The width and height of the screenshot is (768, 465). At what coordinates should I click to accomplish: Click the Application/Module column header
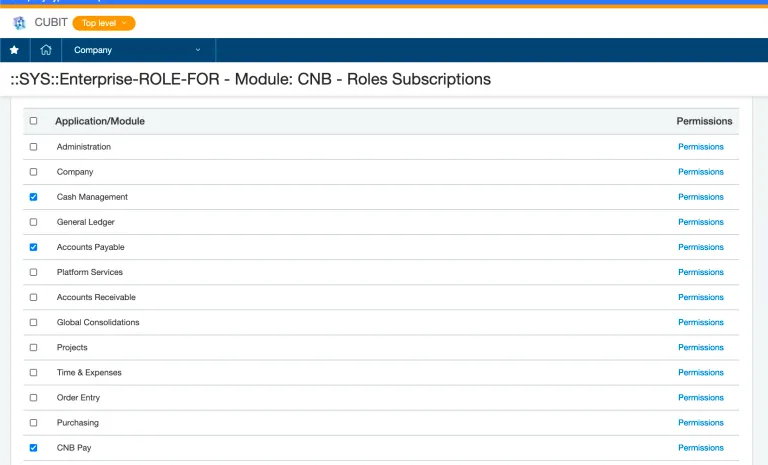coord(100,121)
